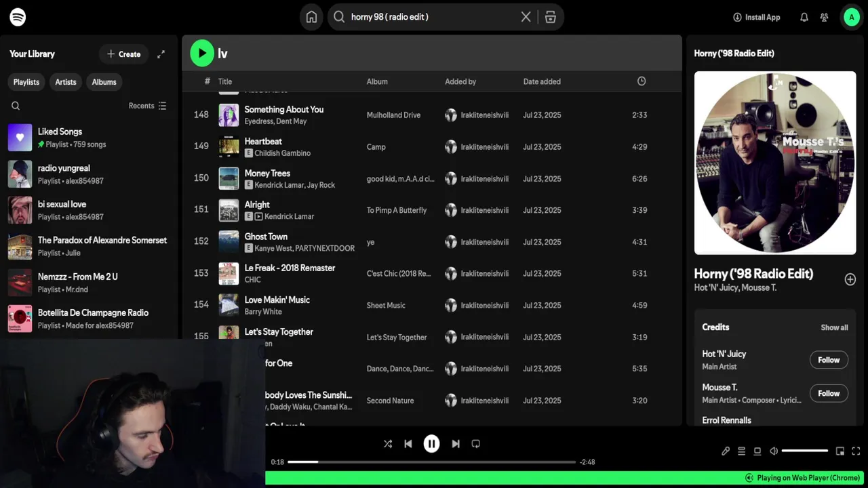Open artist Barry White link
This screenshot has height=488, width=868.
[x=263, y=312]
